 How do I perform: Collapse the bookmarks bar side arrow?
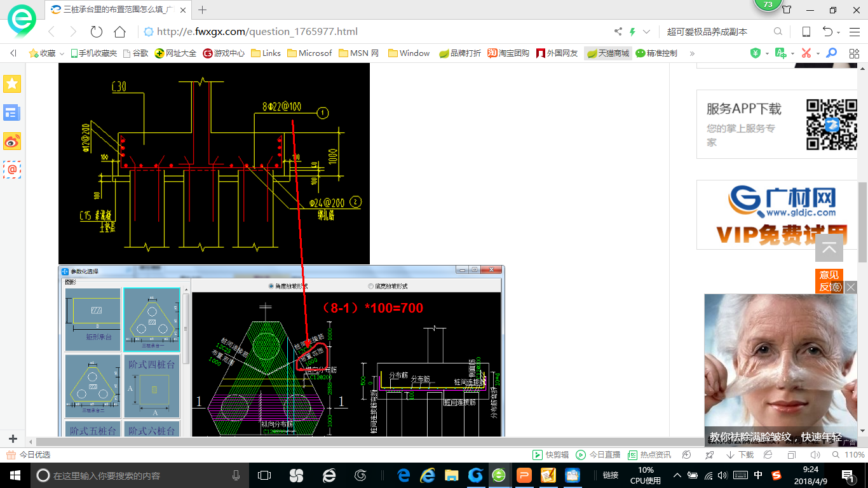(x=13, y=53)
